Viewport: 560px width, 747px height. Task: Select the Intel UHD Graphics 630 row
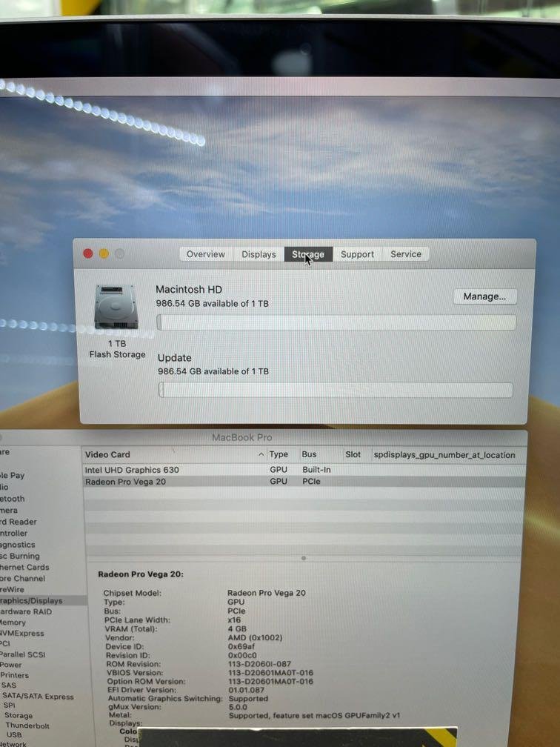(304, 470)
